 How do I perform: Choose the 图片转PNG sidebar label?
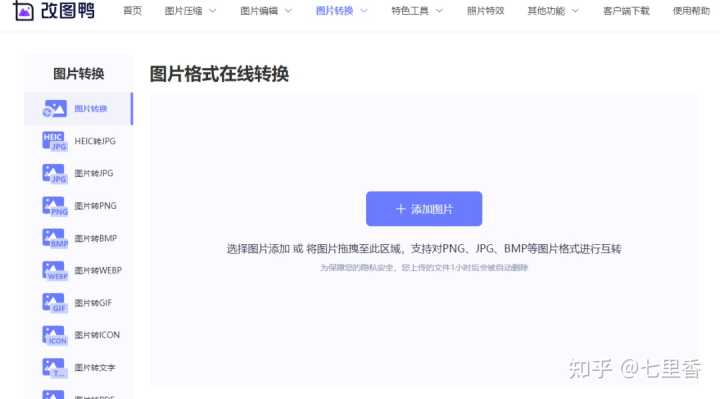click(x=96, y=206)
